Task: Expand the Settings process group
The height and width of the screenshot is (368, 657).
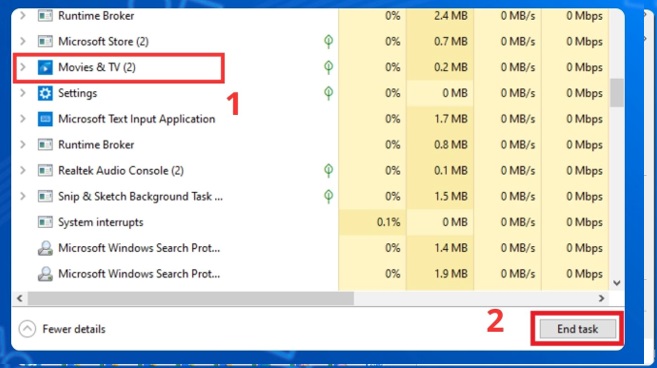Action: point(23,93)
